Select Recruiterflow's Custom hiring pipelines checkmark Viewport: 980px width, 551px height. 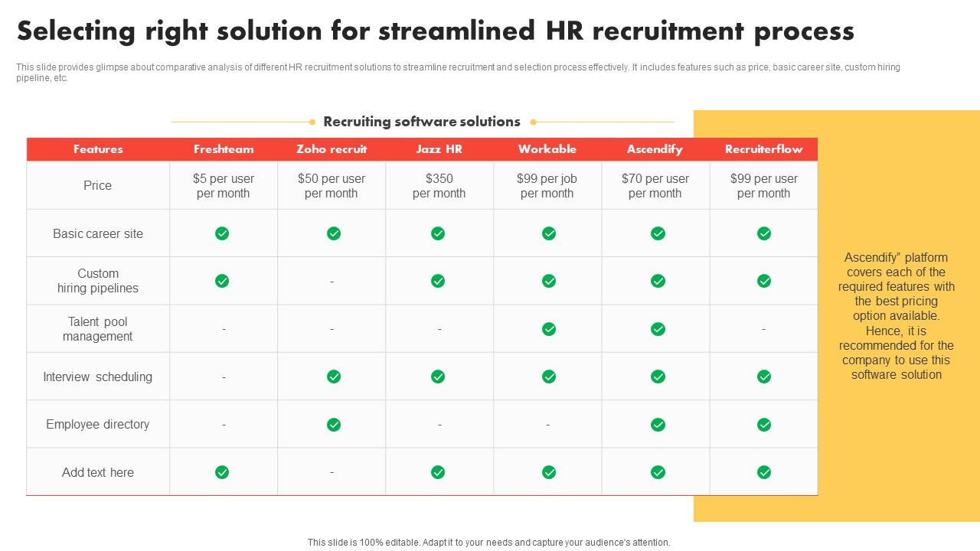(x=764, y=281)
